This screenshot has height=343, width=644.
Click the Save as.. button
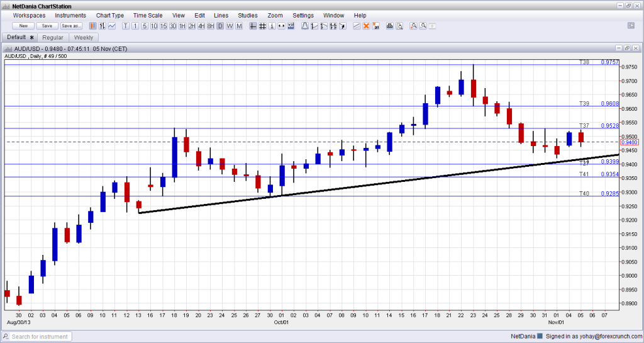click(71, 26)
